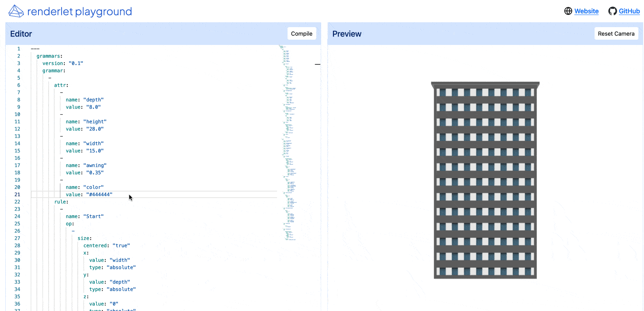Click the renderlet playground title text
The width and height of the screenshot is (644, 311).
tap(79, 11)
